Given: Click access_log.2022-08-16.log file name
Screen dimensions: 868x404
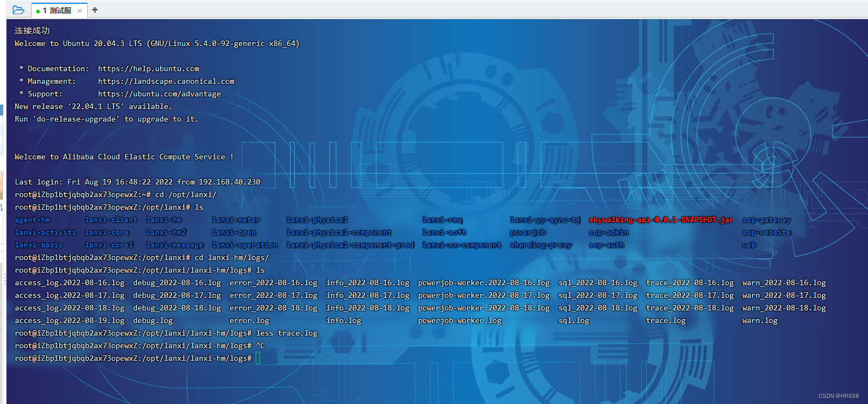Looking at the screenshot, I should click(70, 282).
